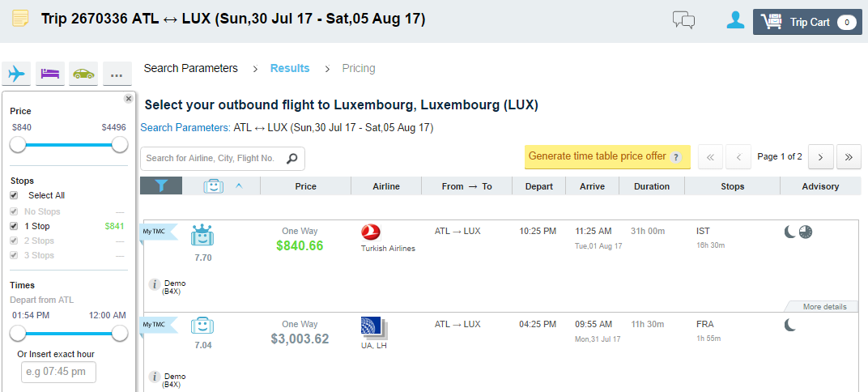Uncheck the 1 Stop checkbox
The height and width of the screenshot is (392, 868).
pos(14,226)
